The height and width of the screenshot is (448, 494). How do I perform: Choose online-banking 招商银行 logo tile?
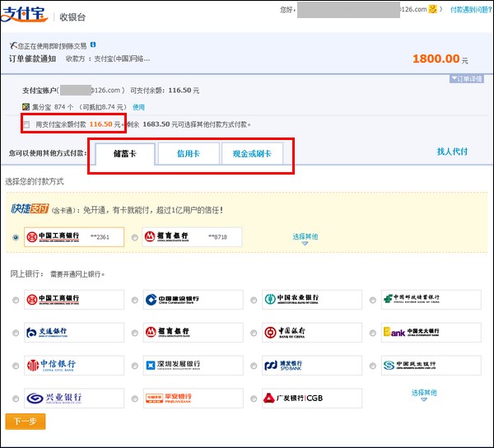point(193,333)
